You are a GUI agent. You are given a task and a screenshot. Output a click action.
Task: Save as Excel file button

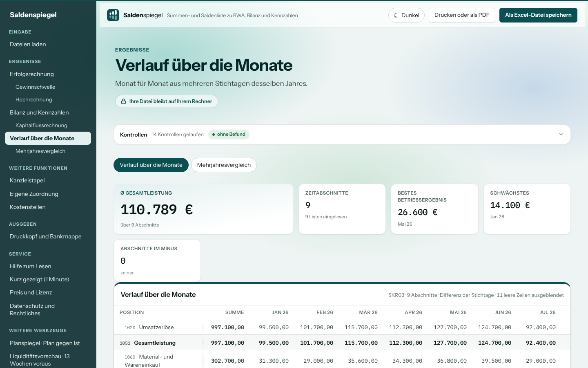tap(538, 15)
